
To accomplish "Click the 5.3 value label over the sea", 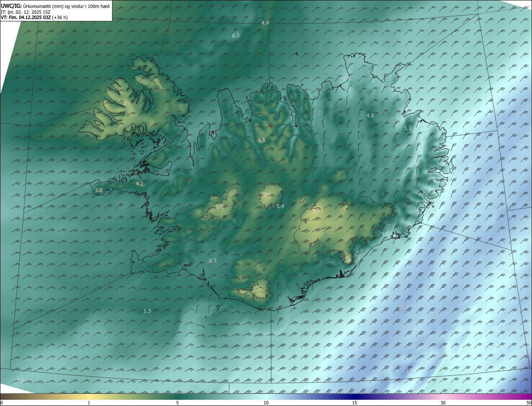I will click(147, 311).
